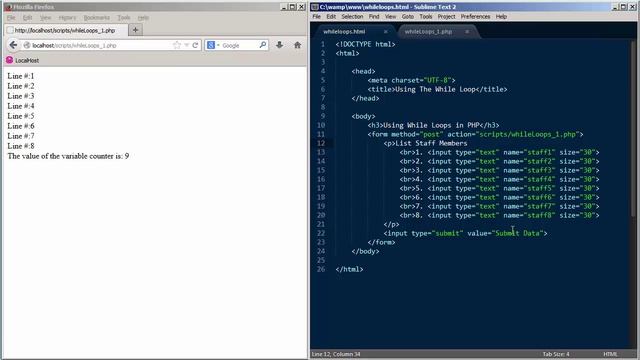Open the Firefox View menu
640x360 pixels.
[x=45, y=18]
